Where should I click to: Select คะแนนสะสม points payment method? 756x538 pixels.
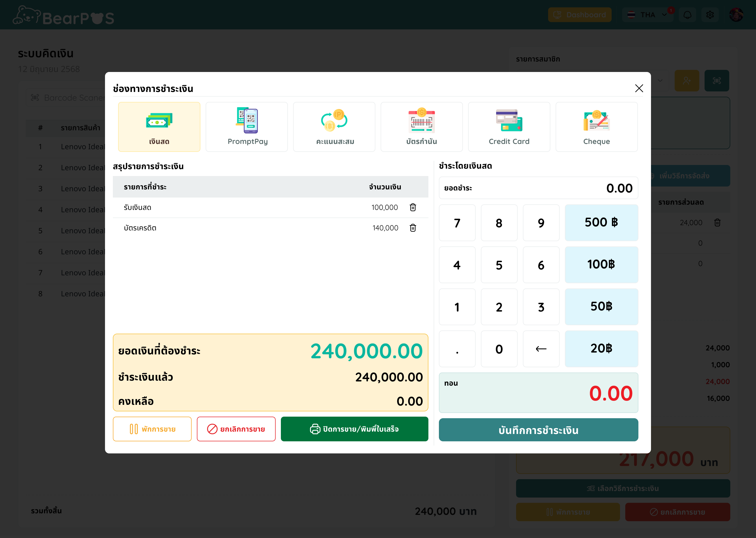coord(334,127)
